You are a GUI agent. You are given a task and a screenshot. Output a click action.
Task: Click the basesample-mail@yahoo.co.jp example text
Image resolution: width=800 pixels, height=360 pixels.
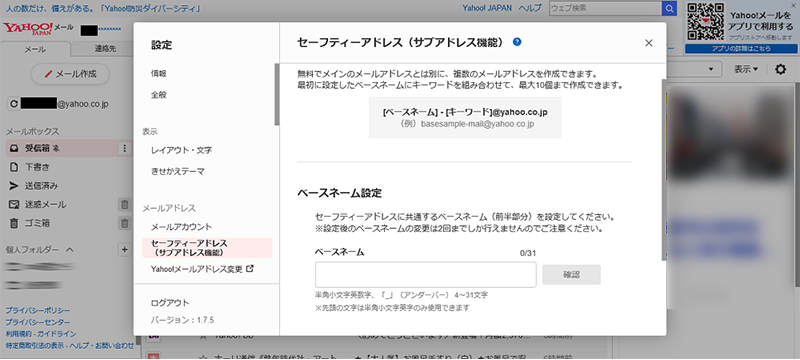(478, 124)
